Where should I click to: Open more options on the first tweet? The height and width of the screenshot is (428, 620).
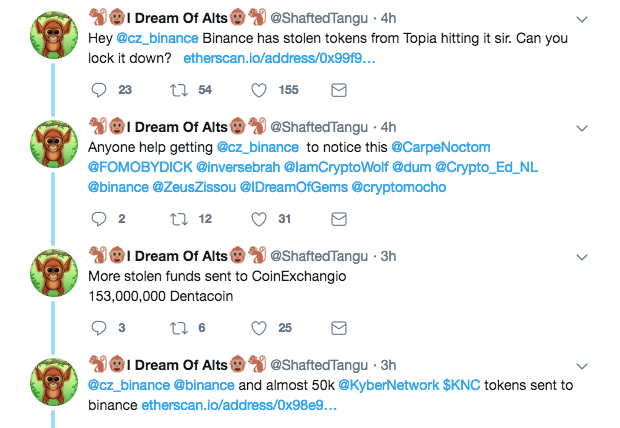coord(581,18)
